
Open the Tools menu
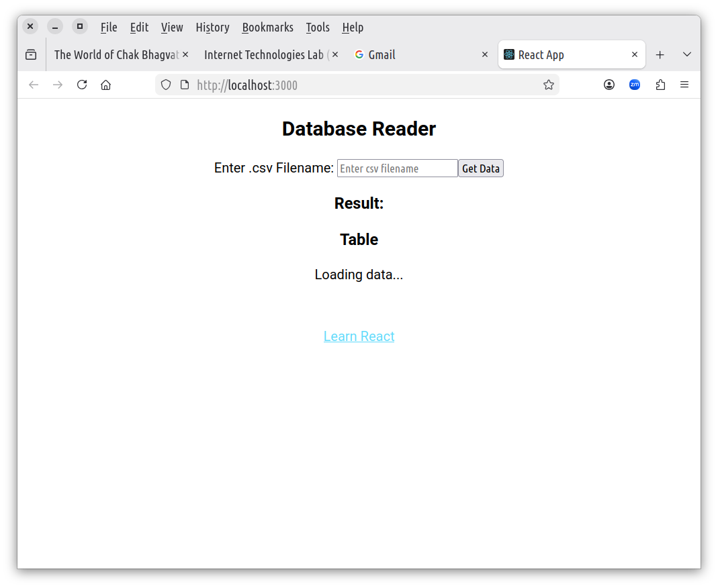pyautogui.click(x=317, y=28)
